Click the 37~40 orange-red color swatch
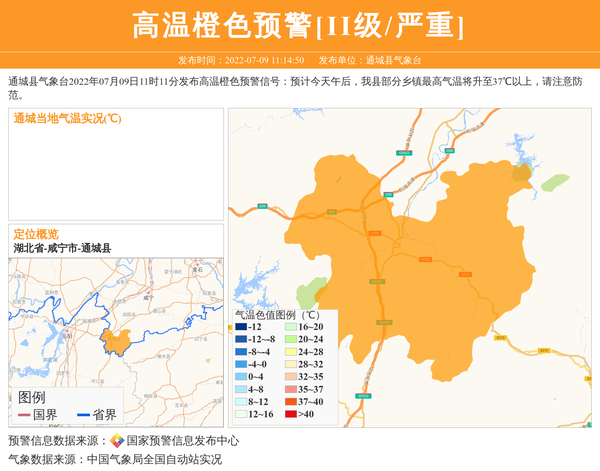Viewport: 600px width, 471px height. (x=291, y=402)
